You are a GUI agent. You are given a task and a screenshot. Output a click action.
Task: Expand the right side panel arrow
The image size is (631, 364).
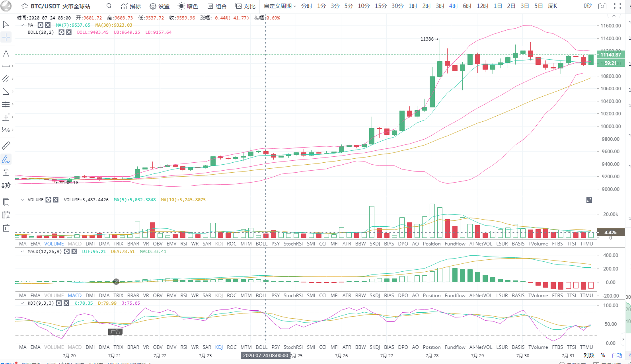click(x=623, y=339)
